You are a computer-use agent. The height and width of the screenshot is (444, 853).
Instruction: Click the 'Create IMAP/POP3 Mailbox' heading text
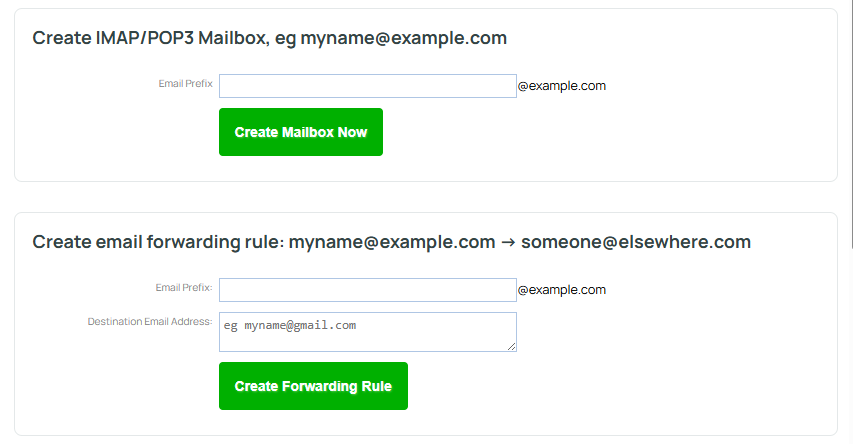pyautogui.click(x=150, y=38)
